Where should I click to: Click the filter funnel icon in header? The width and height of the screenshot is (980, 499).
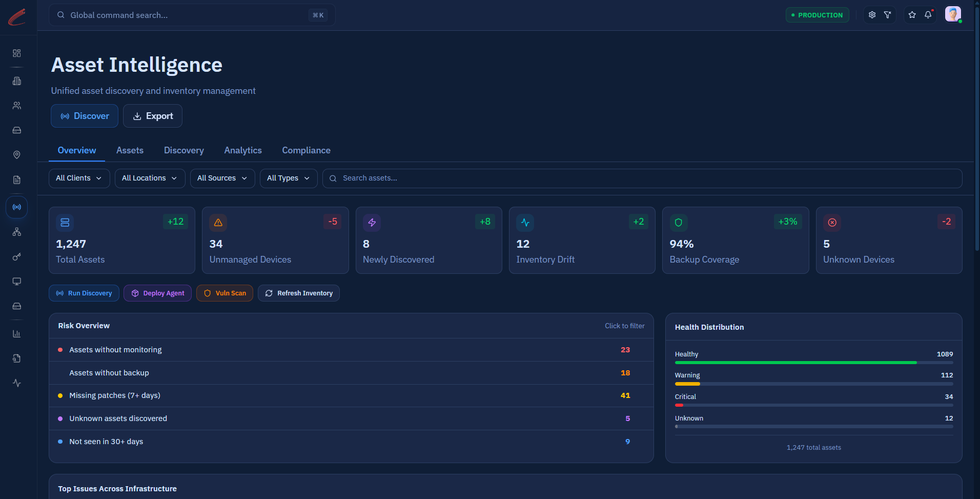tap(888, 15)
